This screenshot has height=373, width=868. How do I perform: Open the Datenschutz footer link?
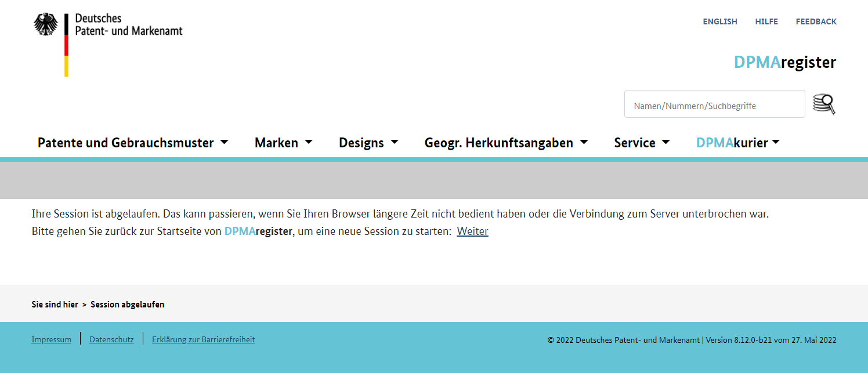[x=111, y=339]
